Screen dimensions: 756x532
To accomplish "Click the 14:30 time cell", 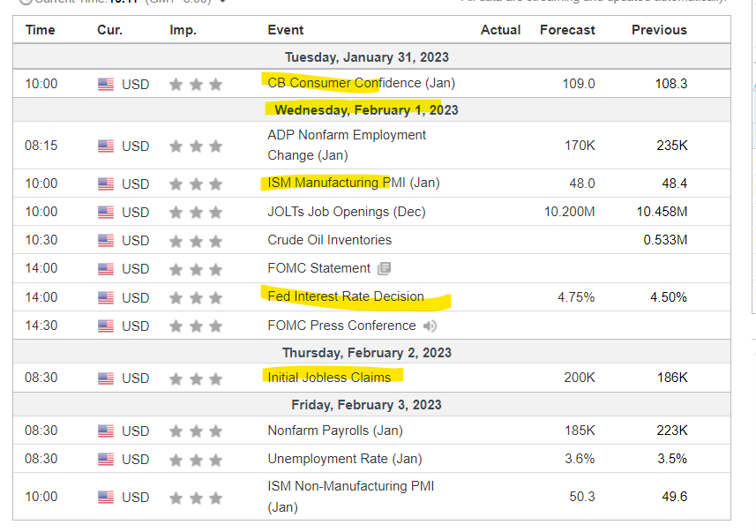I will click(x=41, y=326).
